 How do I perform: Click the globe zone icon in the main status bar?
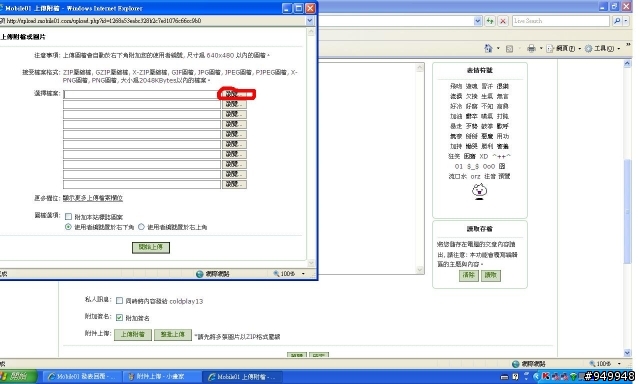(516, 364)
